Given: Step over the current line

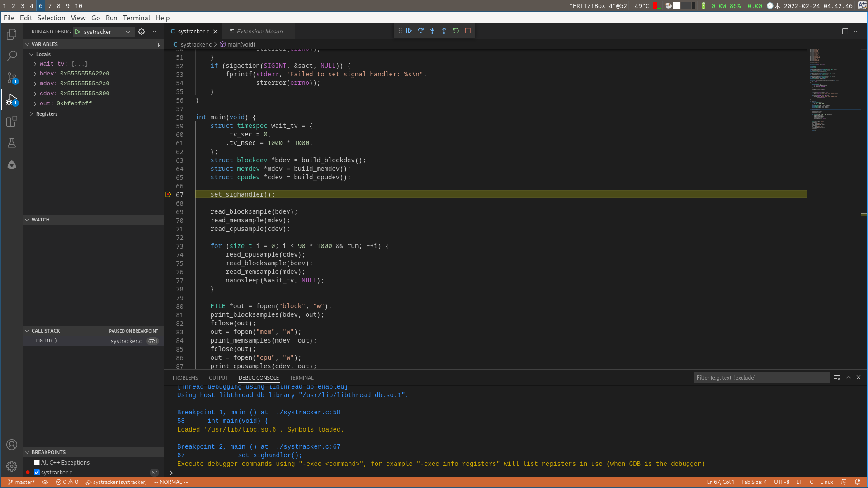Looking at the screenshot, I should pyautogui.click(x=421, y=31).
